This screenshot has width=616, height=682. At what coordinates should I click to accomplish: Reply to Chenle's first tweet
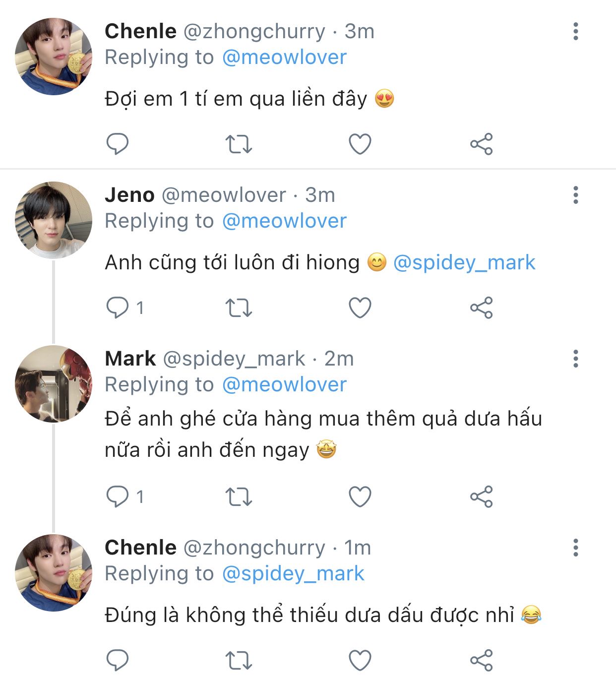[x=118, y=144]
